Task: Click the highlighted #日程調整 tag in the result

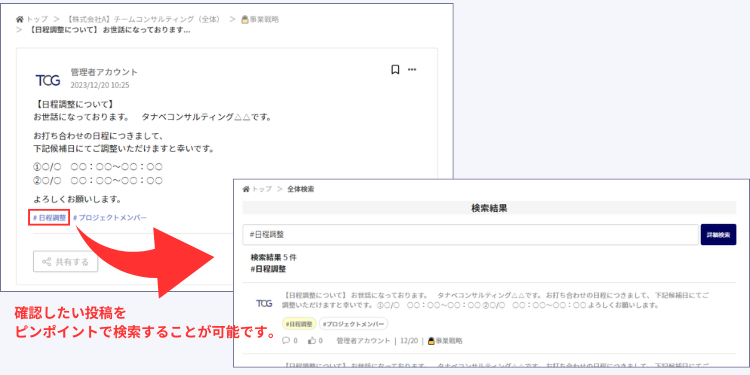Action: 299,324
